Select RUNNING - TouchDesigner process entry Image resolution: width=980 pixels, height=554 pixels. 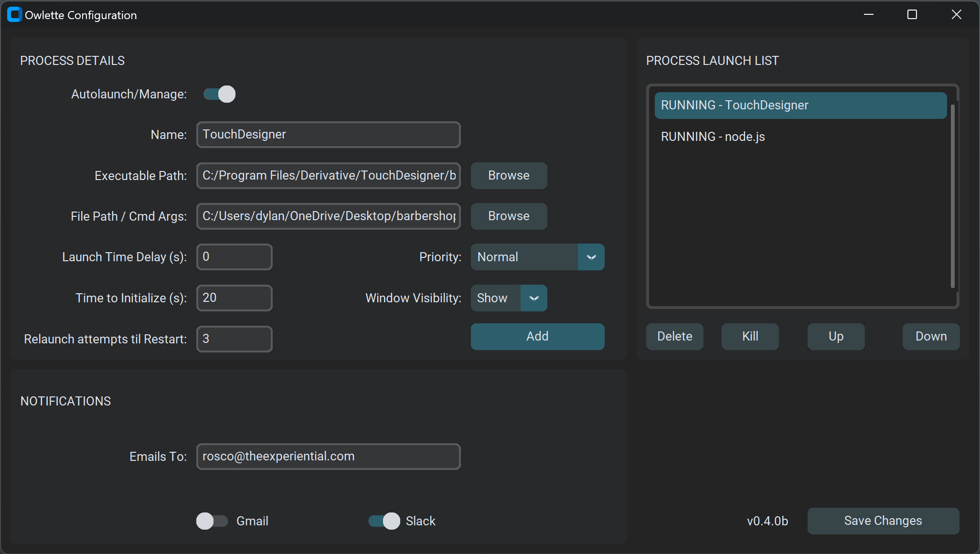[x=802, y=105]
